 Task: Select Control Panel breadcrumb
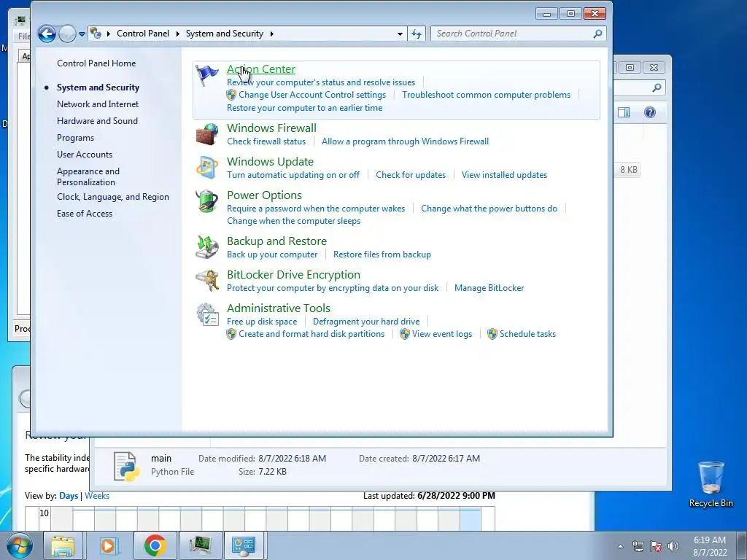click(x=143, y=34)
